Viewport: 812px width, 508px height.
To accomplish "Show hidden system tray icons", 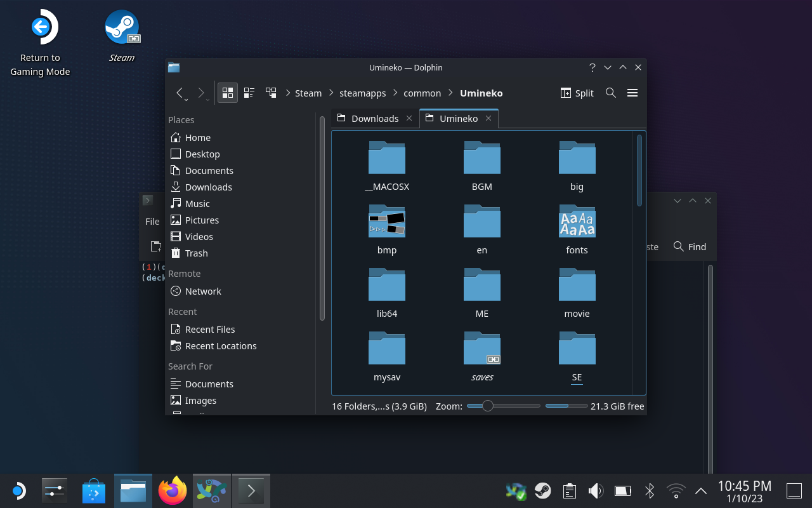I will pyautogui.click(x=701, y=491).
